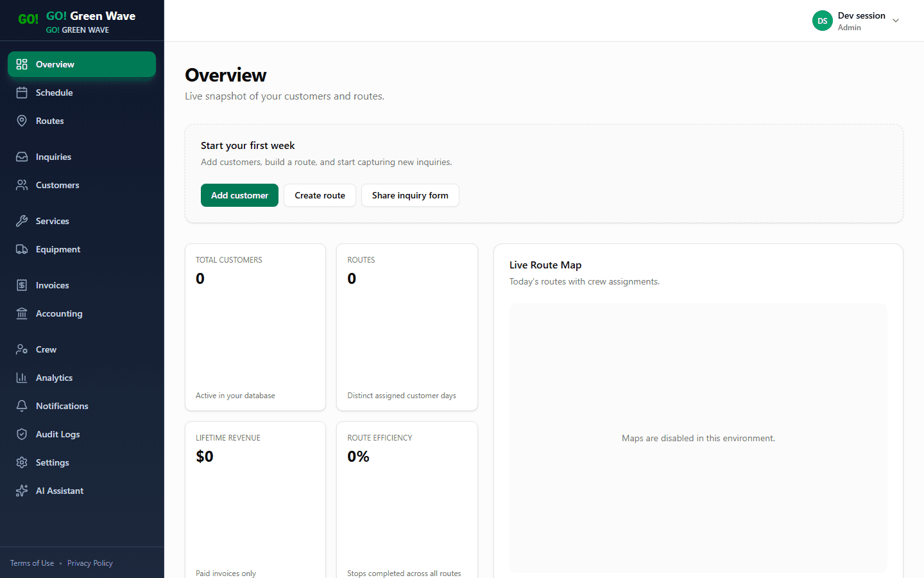Screen dimensions: 924x578
Task: Select the Services wrench icon
Action: coord(22,220)
